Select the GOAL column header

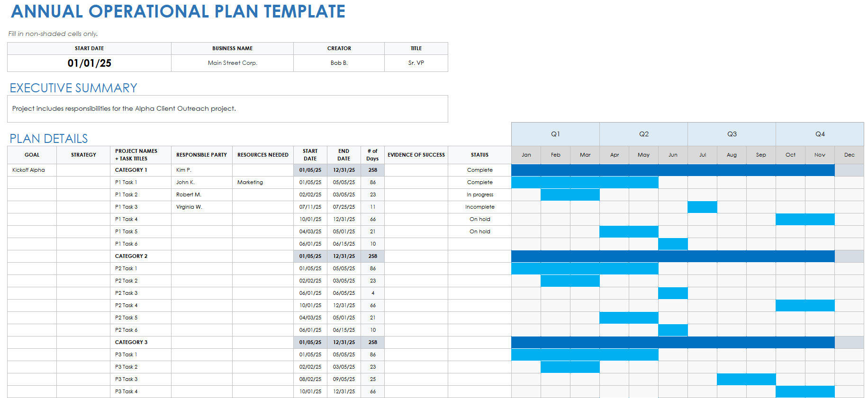point(32,155)
